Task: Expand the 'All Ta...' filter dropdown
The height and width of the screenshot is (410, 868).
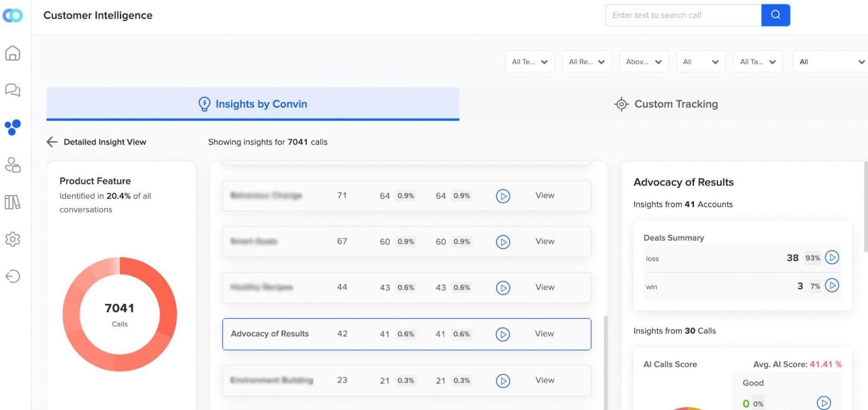Action: pos(758,62)
